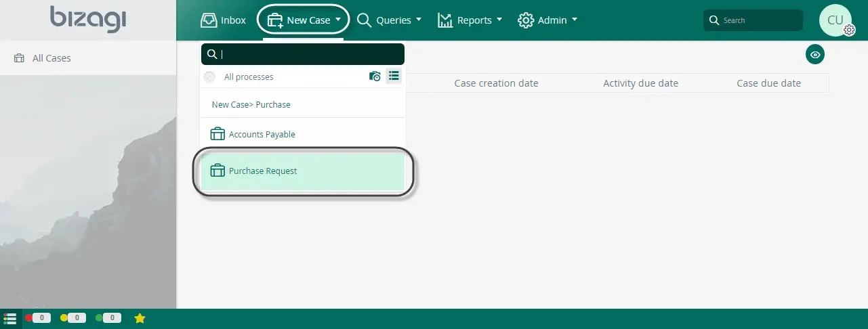Select Accounts Payable process
The width and height of the screenshot is (868, 329).
[x=303, y=134]
